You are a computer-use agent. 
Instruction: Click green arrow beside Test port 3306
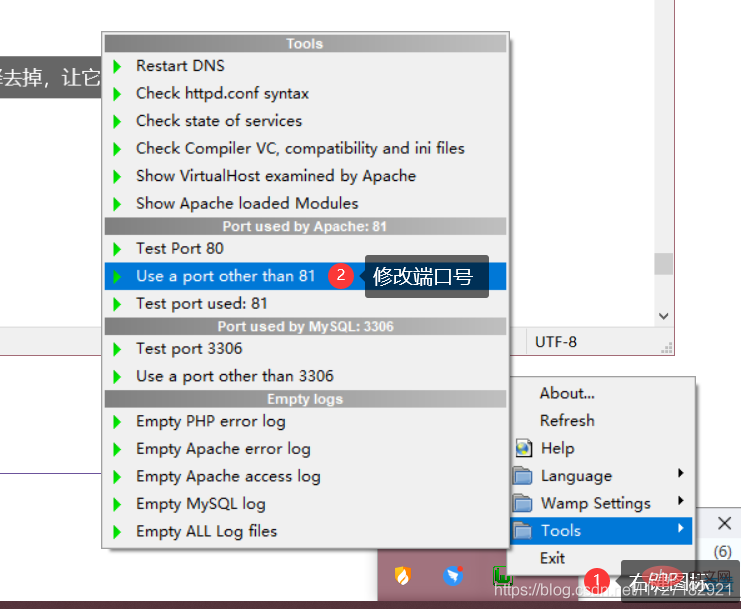(117, 349)
